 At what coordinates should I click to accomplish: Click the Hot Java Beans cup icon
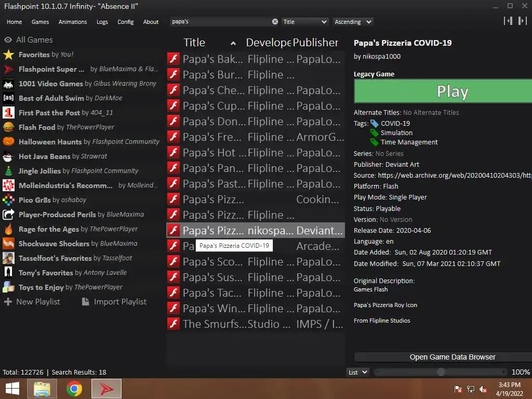click(x=8, y=156)
